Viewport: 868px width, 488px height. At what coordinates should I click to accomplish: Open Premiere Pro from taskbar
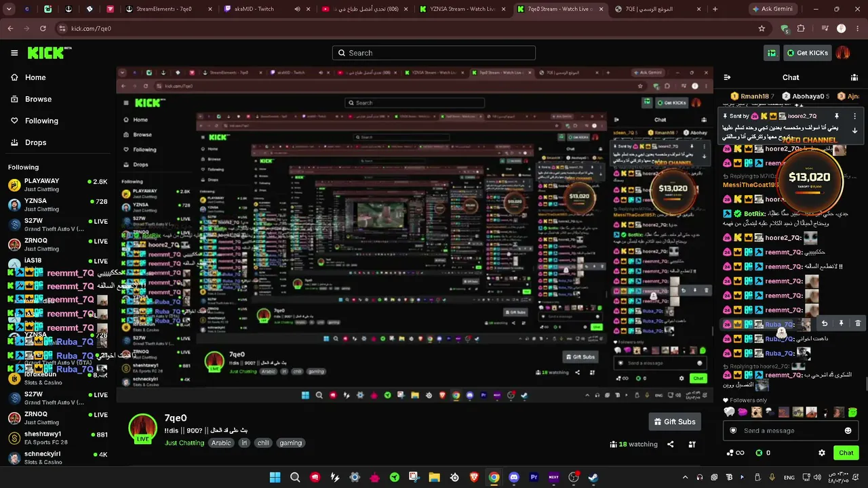534,477
